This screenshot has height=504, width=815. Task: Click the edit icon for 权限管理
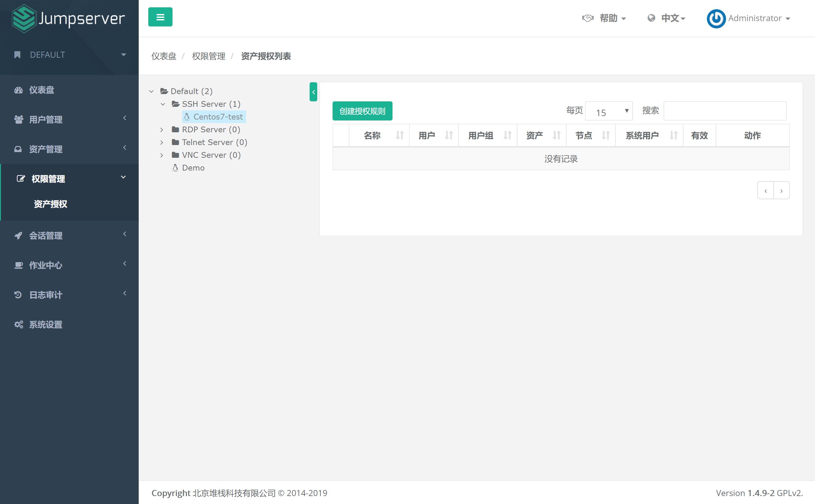[x=21, y=179]
